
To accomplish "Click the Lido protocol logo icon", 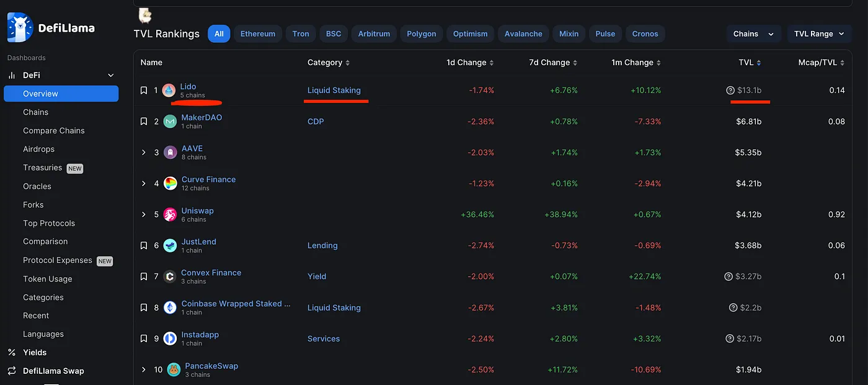I will [x=169, y=91].
